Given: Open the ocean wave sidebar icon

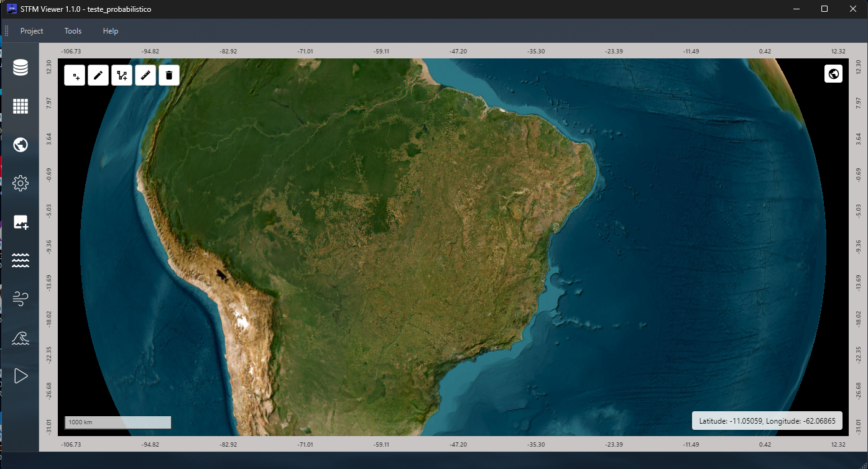Looking at the screenshot, I should (x=21, y=337).
